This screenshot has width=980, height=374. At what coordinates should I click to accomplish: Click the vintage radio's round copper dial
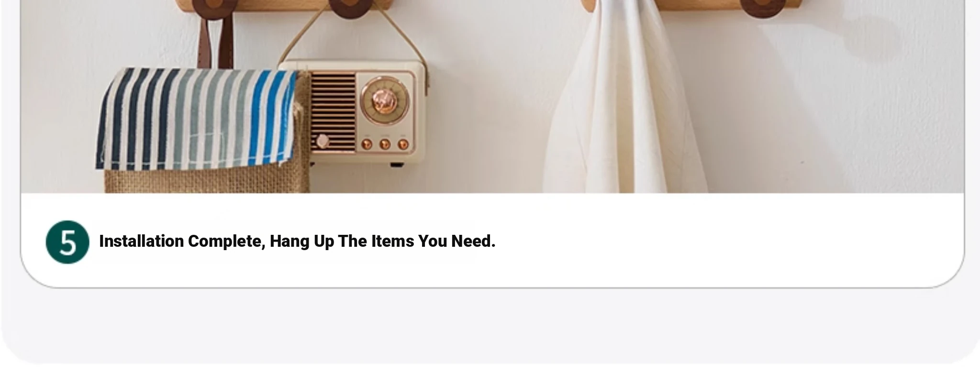pos(385,100)
